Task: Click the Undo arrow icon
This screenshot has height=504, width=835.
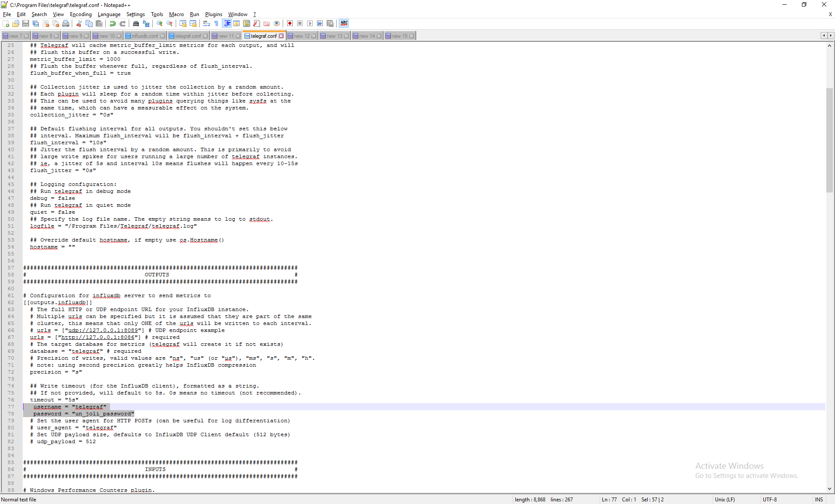Action: 113,23
